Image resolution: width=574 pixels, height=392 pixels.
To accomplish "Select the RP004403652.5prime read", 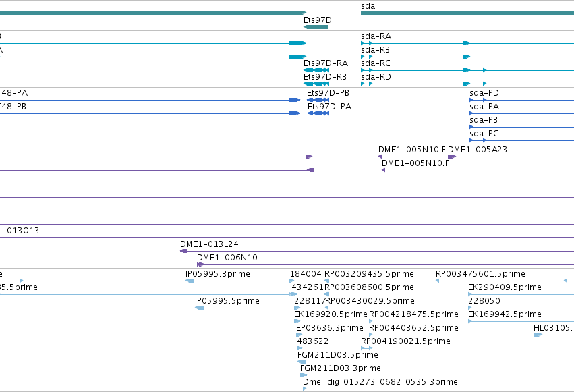I will click(x=371, y=335).
